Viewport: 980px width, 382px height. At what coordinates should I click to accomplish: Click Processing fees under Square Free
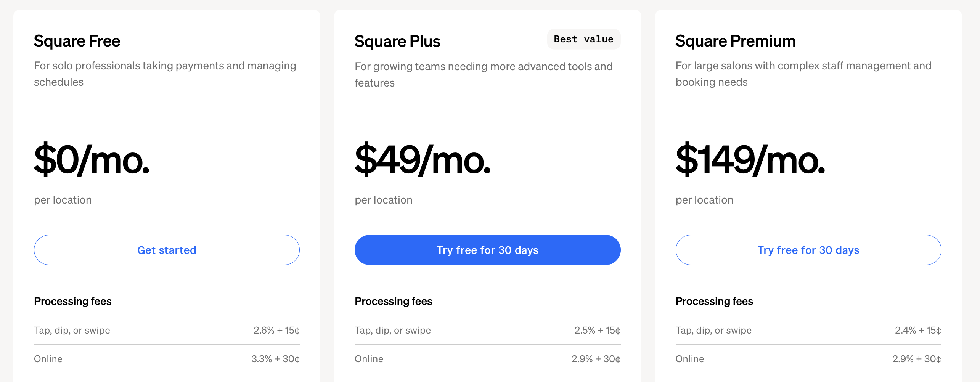pyautogui.click(x=72, y=301)
